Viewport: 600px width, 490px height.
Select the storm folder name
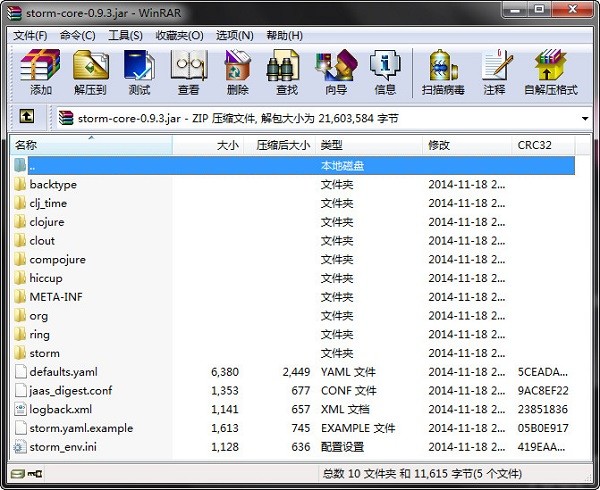[44, 353]
